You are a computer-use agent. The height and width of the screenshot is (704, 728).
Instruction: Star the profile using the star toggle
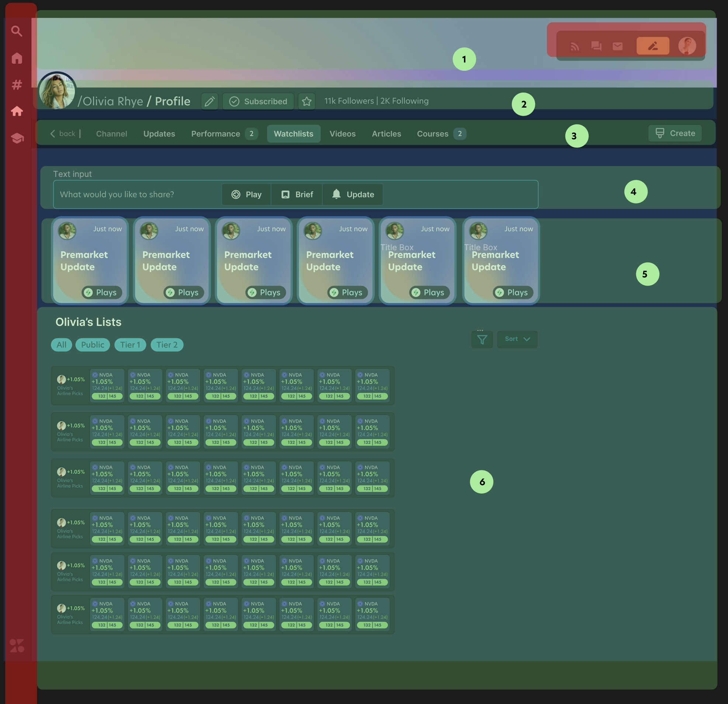(x=306, y=101)
